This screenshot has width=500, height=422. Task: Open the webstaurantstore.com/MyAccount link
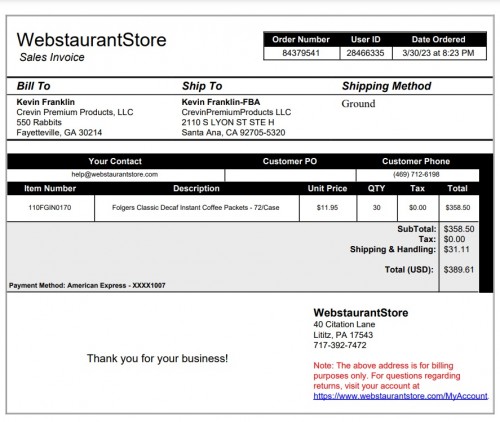tap(400, 396)
